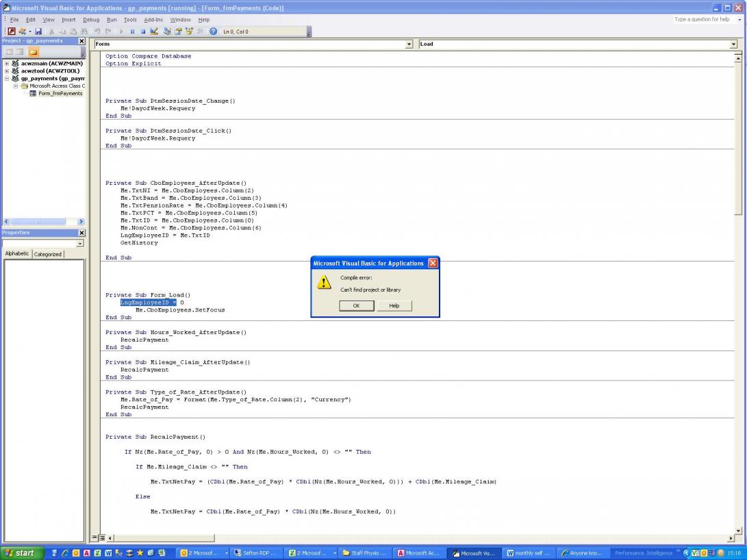Open the Window menu

[x=181, y=20]
